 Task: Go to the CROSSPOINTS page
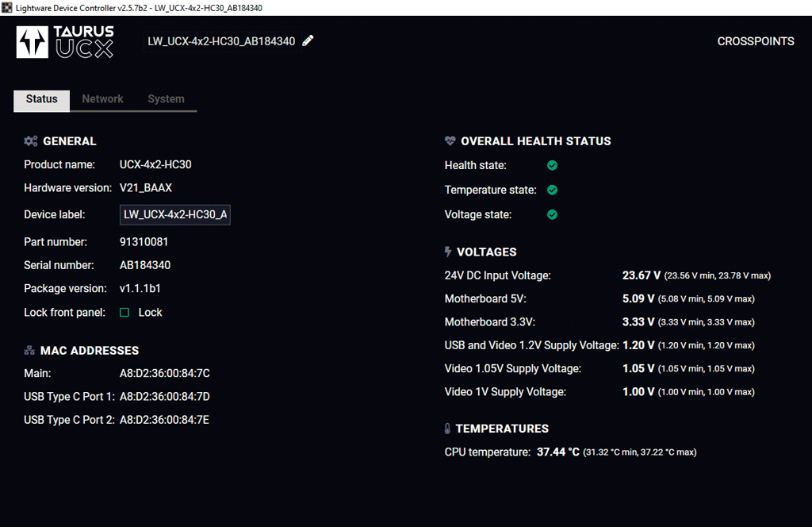pyautogui.click(x=756, y=41)
